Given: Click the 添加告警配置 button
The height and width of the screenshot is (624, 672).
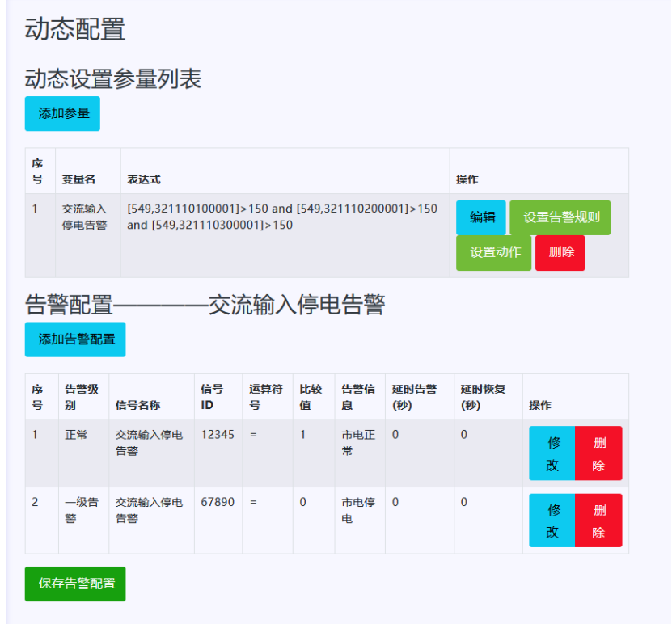Looking at the screenshot, I should [75, 339].
